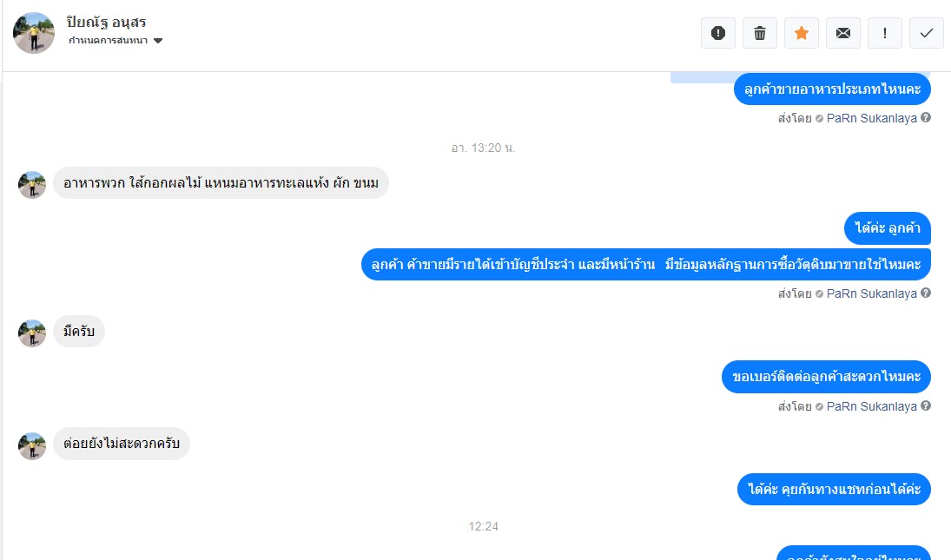This screenshot has height=560, width=951.
Task: Click customer avatar beside ต่อยยังไม่สะดวกครับ message
Action: pos(32,446)
